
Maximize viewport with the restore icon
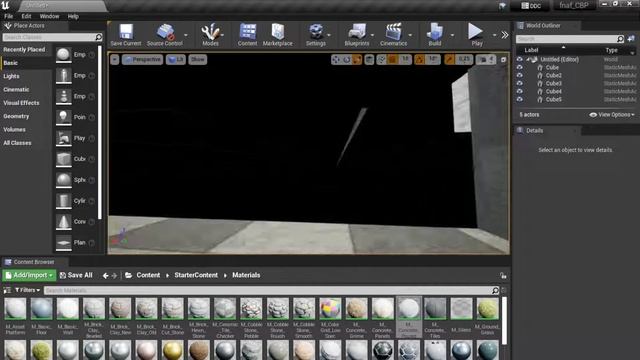[x=503, y=60]
